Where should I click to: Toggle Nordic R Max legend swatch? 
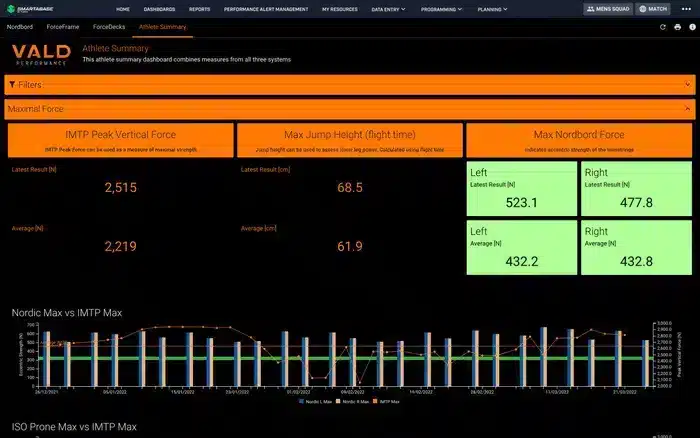pyautogui.click(x=338, y=401)
